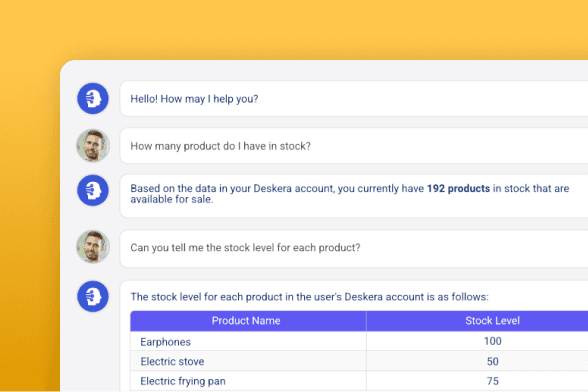The image size is (588, 392).
Task: Click the bold '192 products' text
Action: click(x=458, y=188)
